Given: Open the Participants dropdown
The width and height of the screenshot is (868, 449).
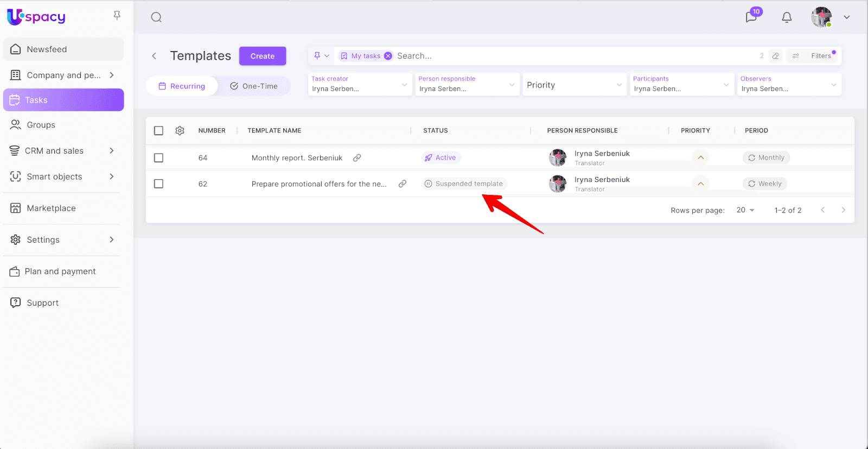Looking at the screenshot, I should point(682,85).
